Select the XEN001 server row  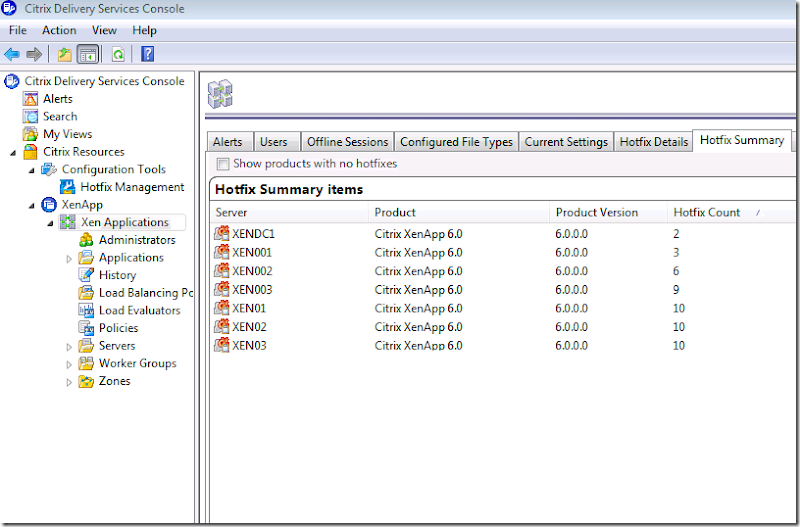pyautogui.click(x=503, y=253)
